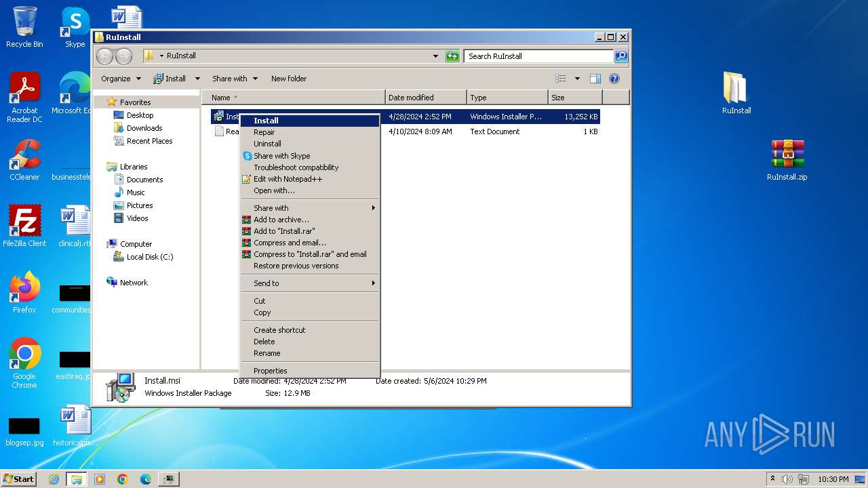Image resolution: width=868 pixels, height=488 pixels.
Task: Open the Share with toolbar dropdown
Action: coord(235,79)
